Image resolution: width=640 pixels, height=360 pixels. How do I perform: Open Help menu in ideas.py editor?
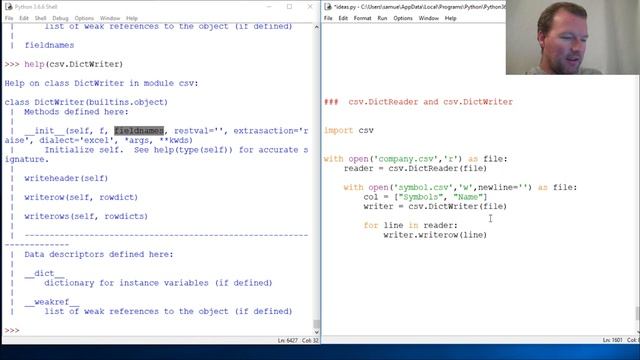pos(451,18)
